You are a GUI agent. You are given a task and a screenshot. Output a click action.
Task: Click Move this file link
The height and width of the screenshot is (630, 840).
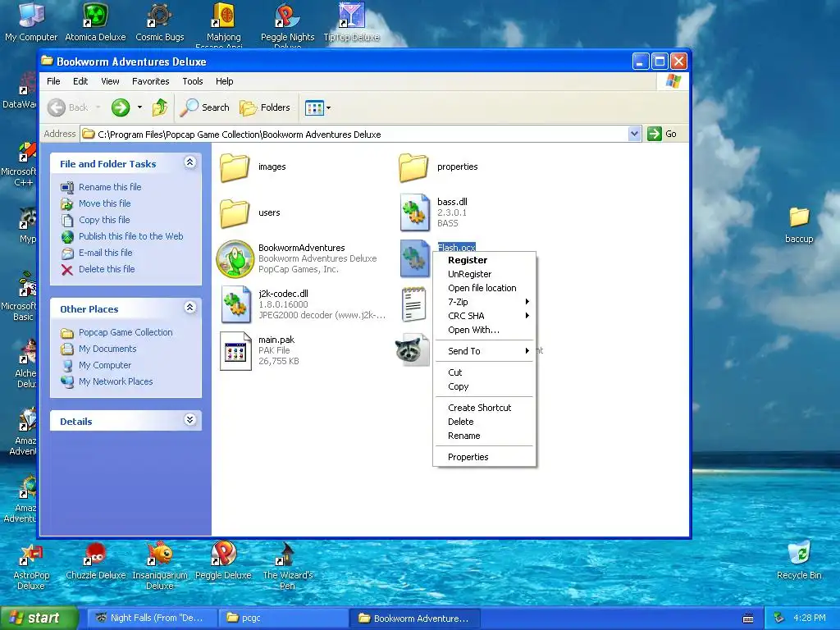tap(104, 203)
